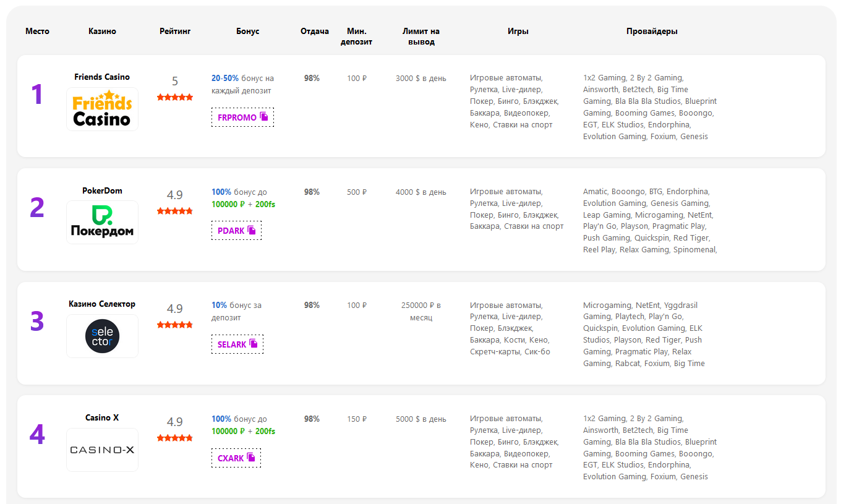Click the Рейтинг column header
841x504 pixels.
coord(175,31)
